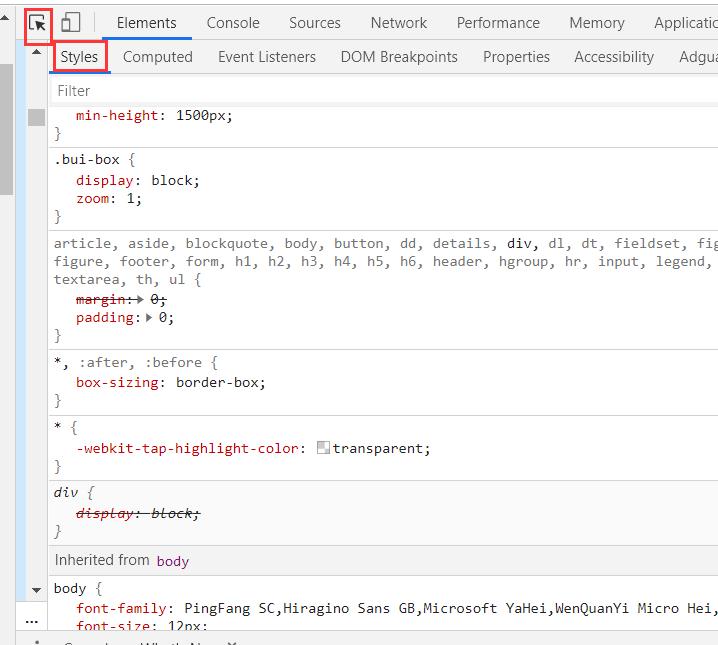Viewport: 718px width, 645px height.
Task: Select the Performance tab
Action: (x=497, y=23)
